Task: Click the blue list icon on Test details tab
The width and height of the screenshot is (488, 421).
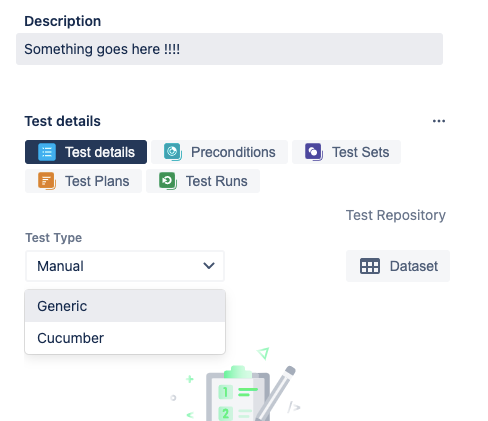Action: click(x=47, y=152)
